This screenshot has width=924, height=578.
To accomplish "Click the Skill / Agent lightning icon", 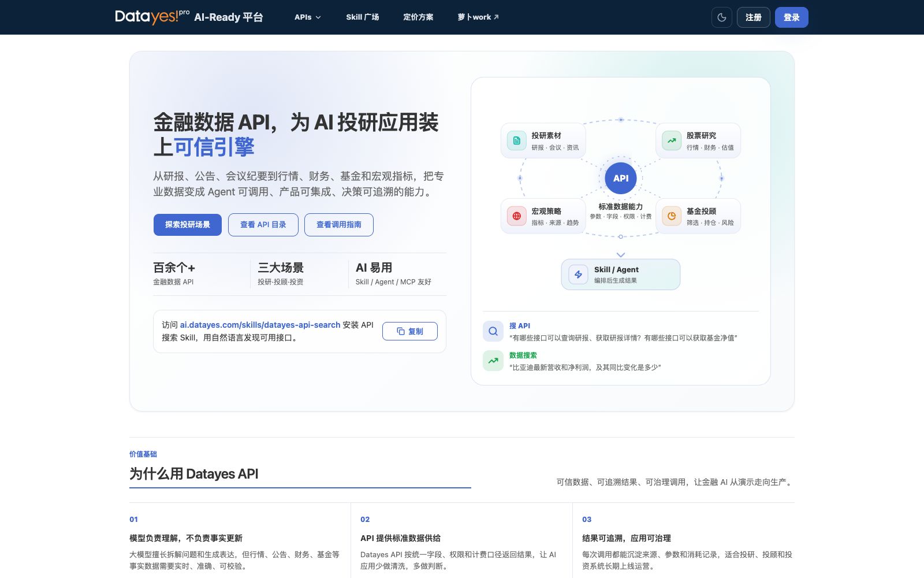I will (x=578, y=275).
